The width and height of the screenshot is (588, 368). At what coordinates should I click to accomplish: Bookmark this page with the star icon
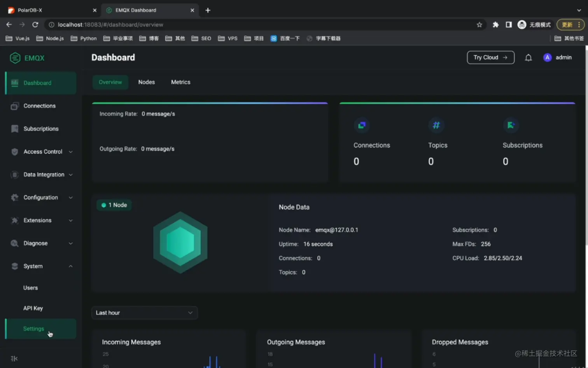(x=479, y=25)
